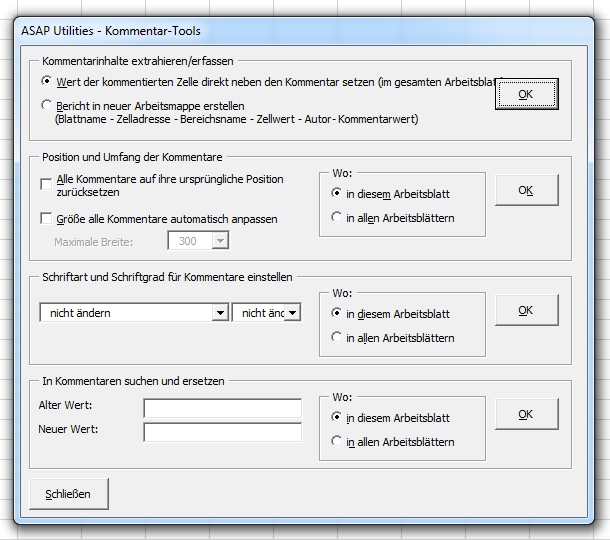Open the Maximale Breite 300 dropdown
This screenshot has width=610, height=540.
click(220, 241)
